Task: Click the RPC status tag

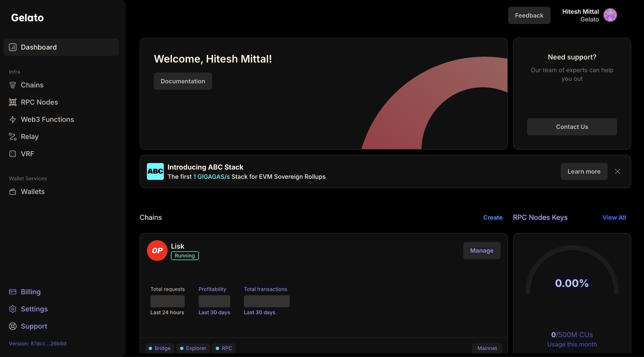Action: click(224, 348)
